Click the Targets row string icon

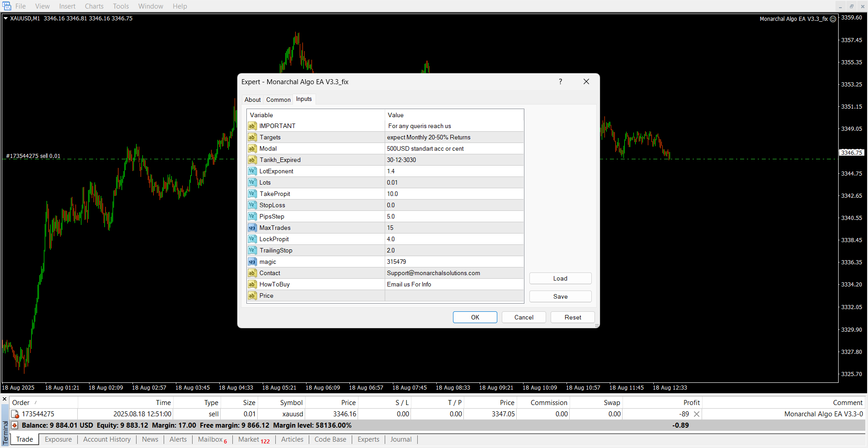252,137
